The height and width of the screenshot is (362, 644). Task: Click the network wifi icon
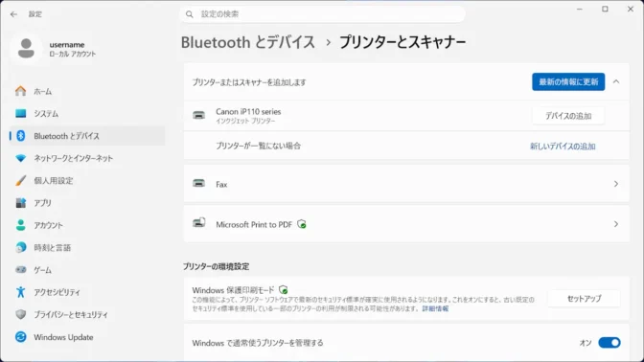(x=20, y=158)
